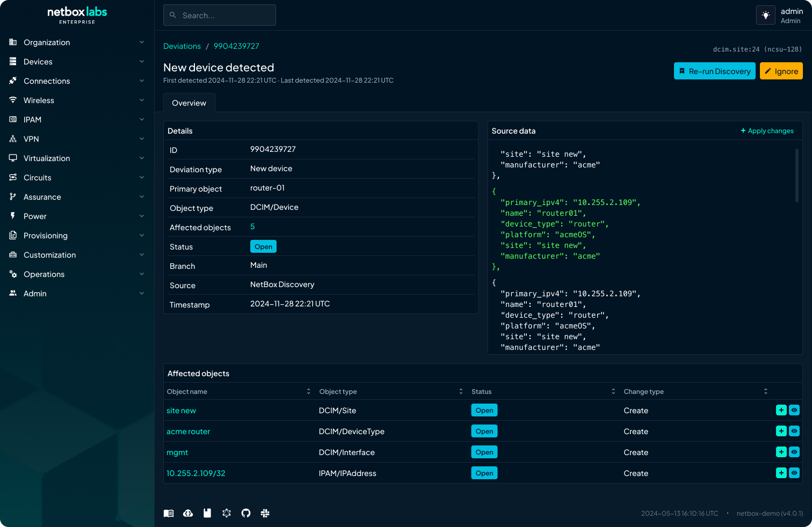Click the plus icon for 10.255.2.109/32 row
The height and width of the screenshot is (527, 812).
click(x=781, y=473)
